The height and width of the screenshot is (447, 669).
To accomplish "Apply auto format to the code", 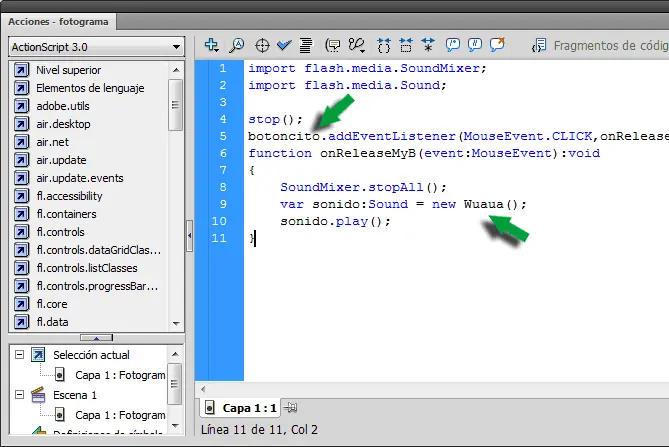I will click(306, 45).
